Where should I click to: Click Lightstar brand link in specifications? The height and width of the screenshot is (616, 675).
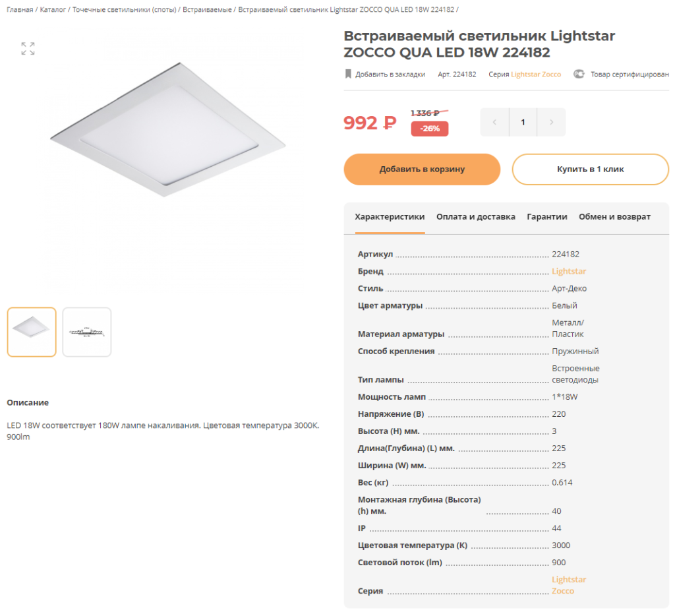(569, 271)
